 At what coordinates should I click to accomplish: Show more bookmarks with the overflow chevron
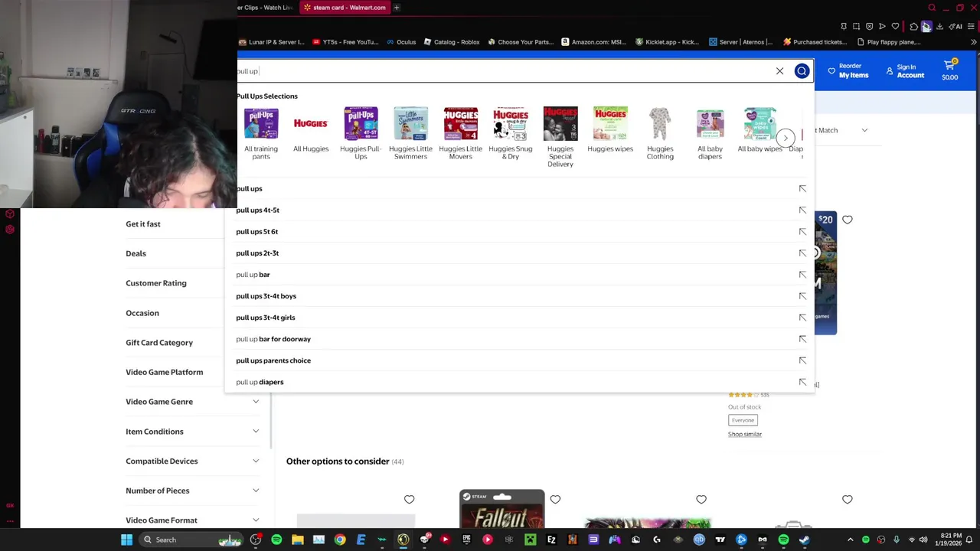pyautogui.click(x=973, y=42)
